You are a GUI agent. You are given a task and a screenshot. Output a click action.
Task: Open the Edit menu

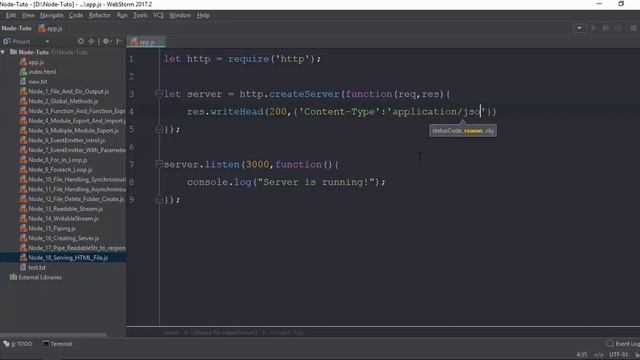(x=11, y=15)
